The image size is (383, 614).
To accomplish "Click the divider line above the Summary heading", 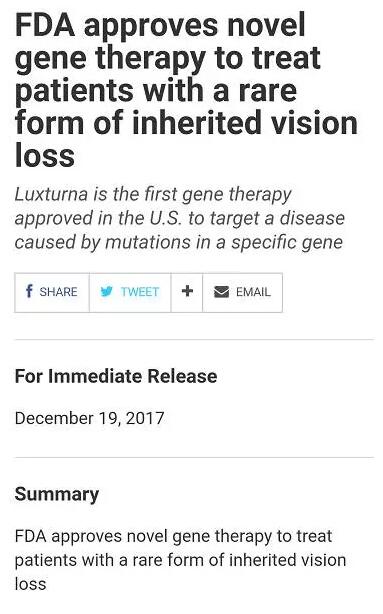I will point(194,457).
